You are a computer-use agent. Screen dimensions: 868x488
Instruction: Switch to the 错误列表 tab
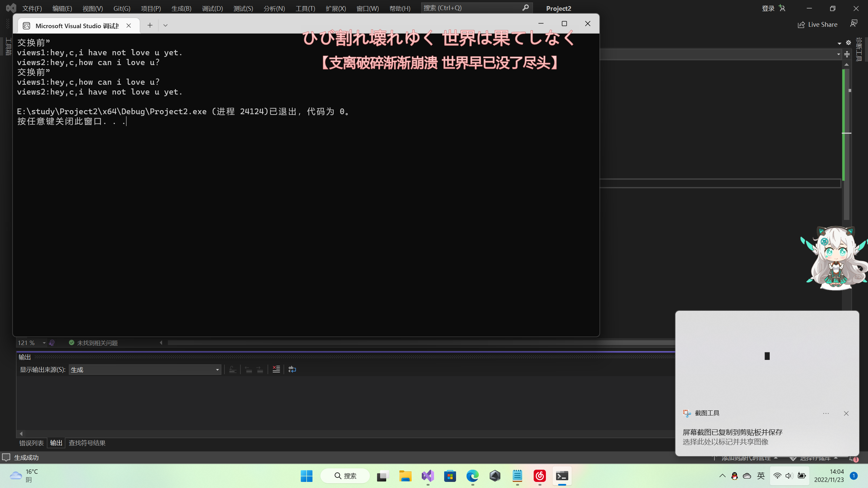pos(31,443)
